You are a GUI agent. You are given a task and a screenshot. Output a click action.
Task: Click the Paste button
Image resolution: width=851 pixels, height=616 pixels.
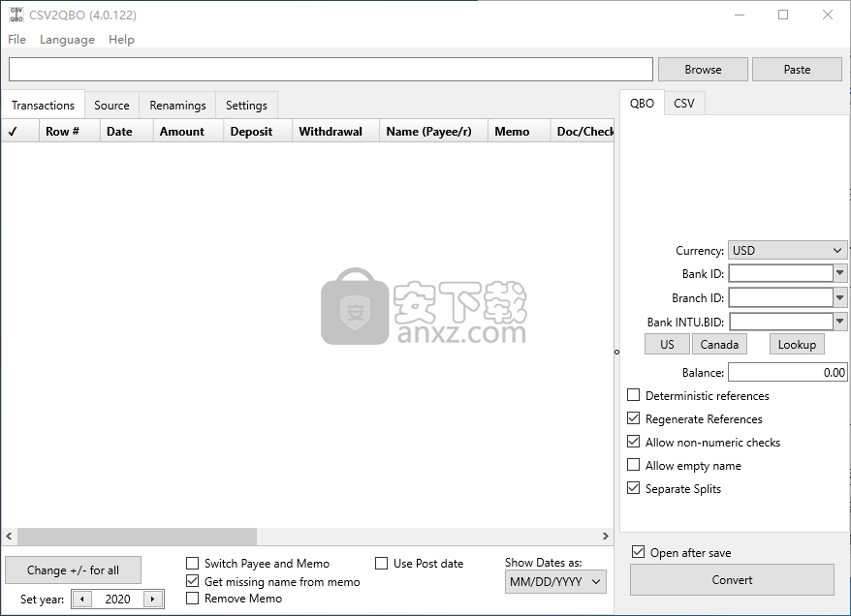click(x=797, y=70)
